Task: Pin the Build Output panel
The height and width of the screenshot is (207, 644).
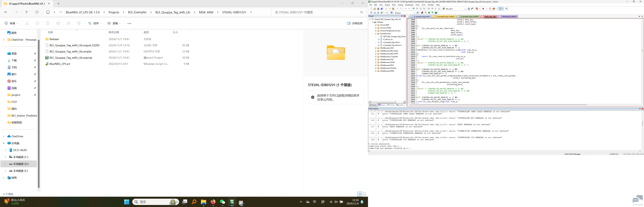Action: [x=640, y=109]
